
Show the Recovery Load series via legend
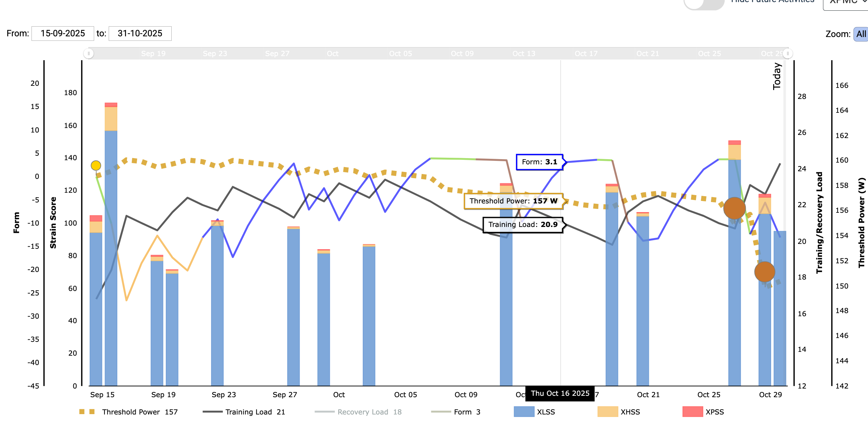pos(362,412)
